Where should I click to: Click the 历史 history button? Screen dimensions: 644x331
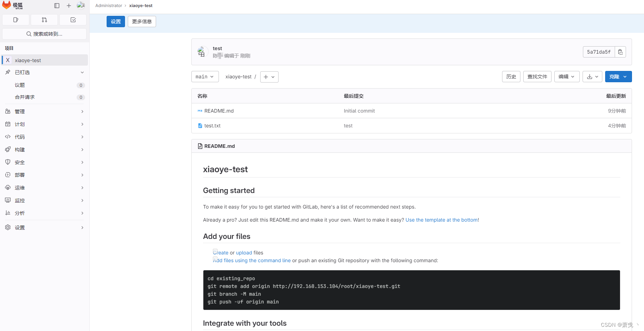pyautogui.click(x=511, y=77)
